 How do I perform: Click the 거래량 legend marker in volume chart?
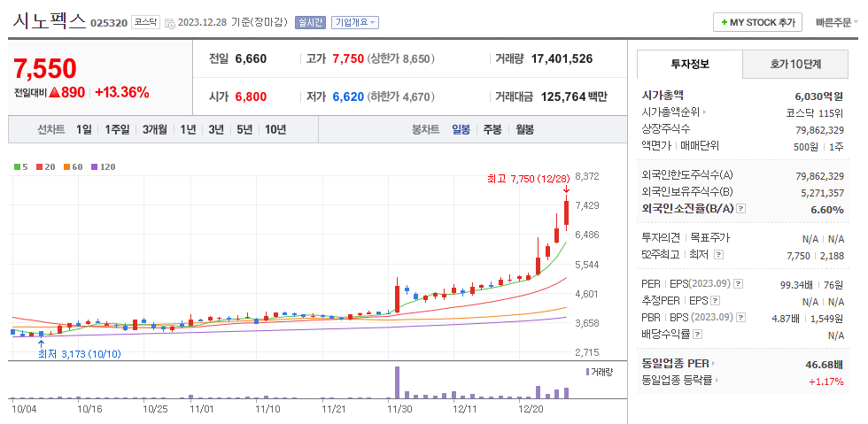coord(587,372)
